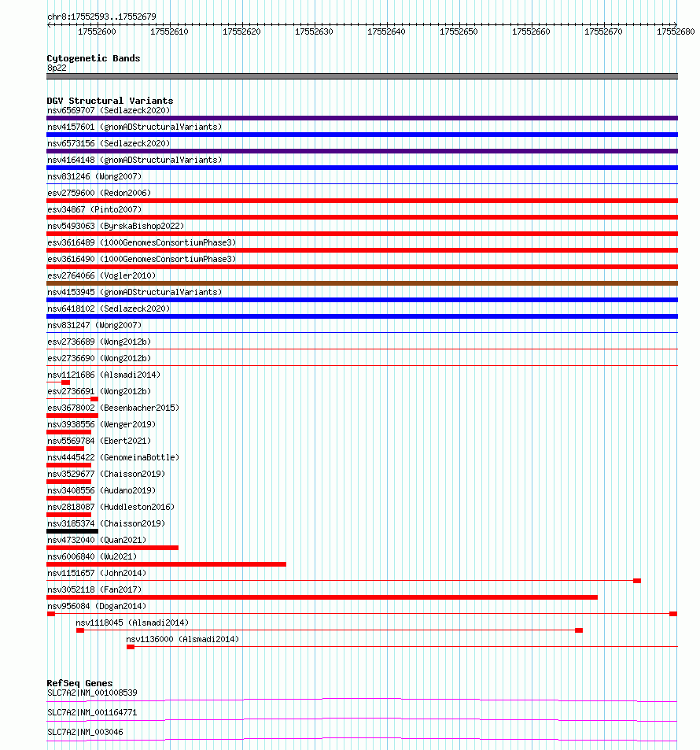Click the purple bar for nsv6569707

pyautogui.click(x=362, y=118)
